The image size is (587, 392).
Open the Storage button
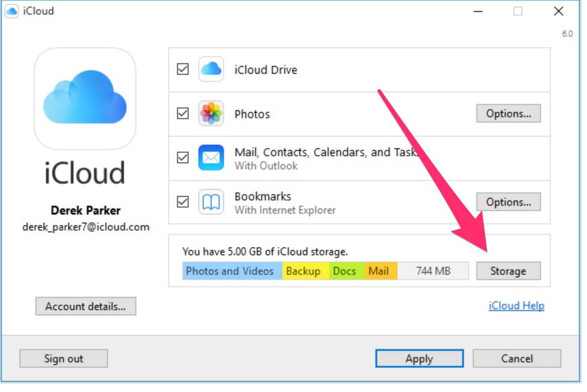click(x=508, y=271)
